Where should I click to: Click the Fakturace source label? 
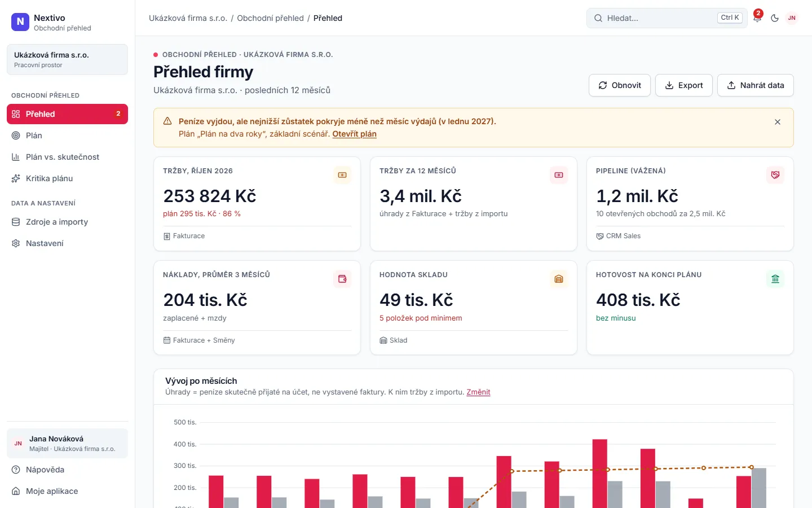coord(184,236)
